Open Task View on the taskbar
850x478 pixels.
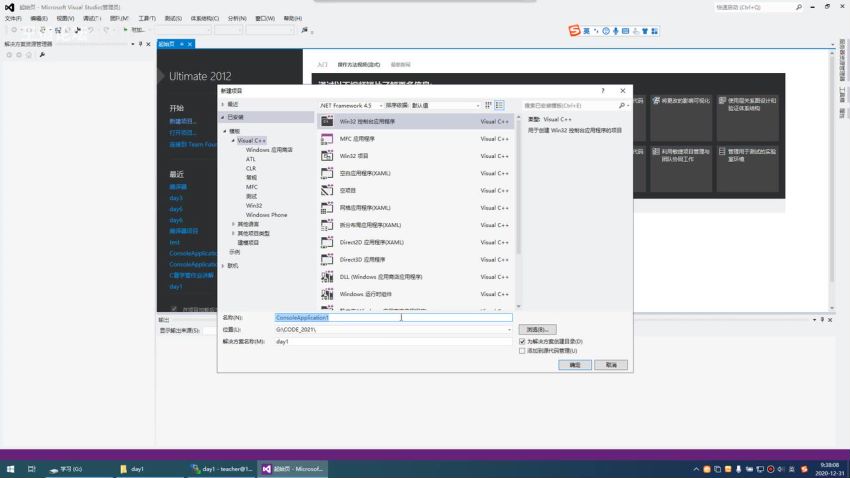click(x=31, y=469)
